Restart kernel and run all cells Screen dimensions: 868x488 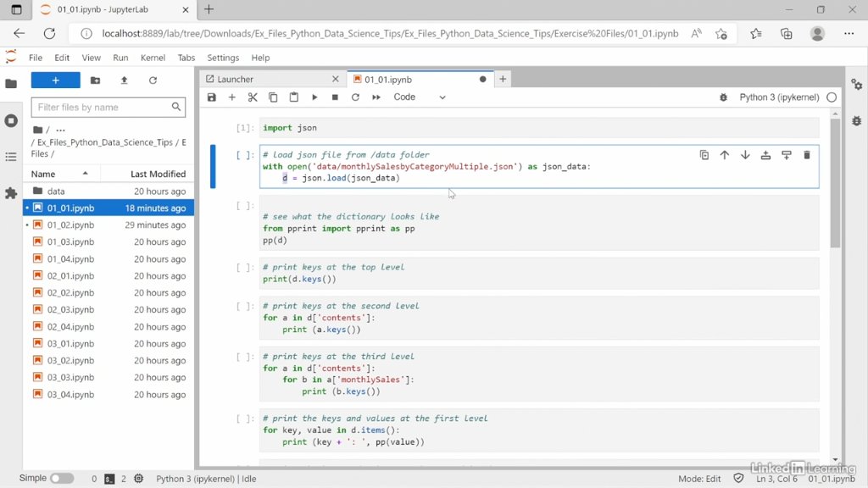pos(376,97)
